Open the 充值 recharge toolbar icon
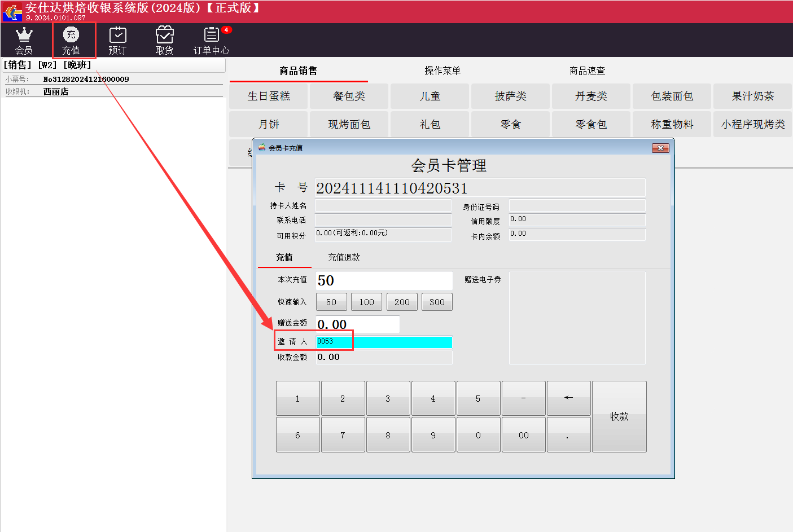The image size is (793, 532). 71,41
